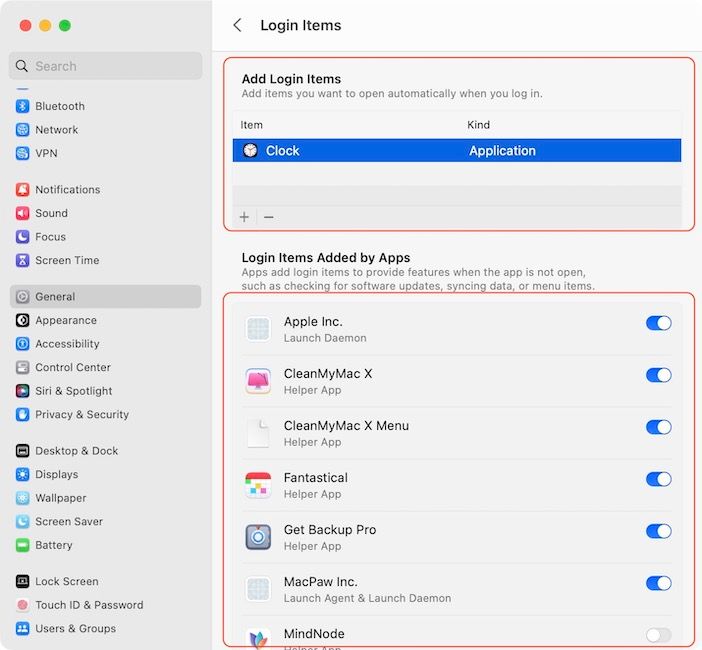Open Desktop & Dock settings
Screen dimensions: 702x650
click(x=76, y=451)
